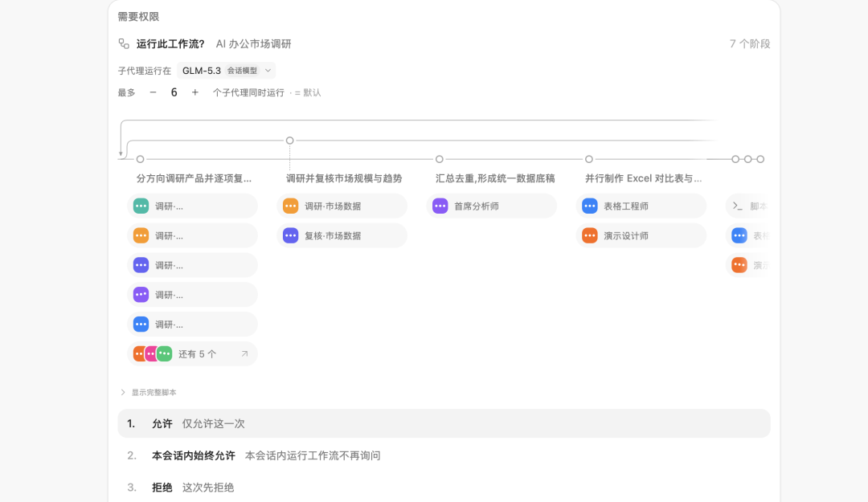Click the last of the three clustered timeline nodes

(x=760, y=159)
